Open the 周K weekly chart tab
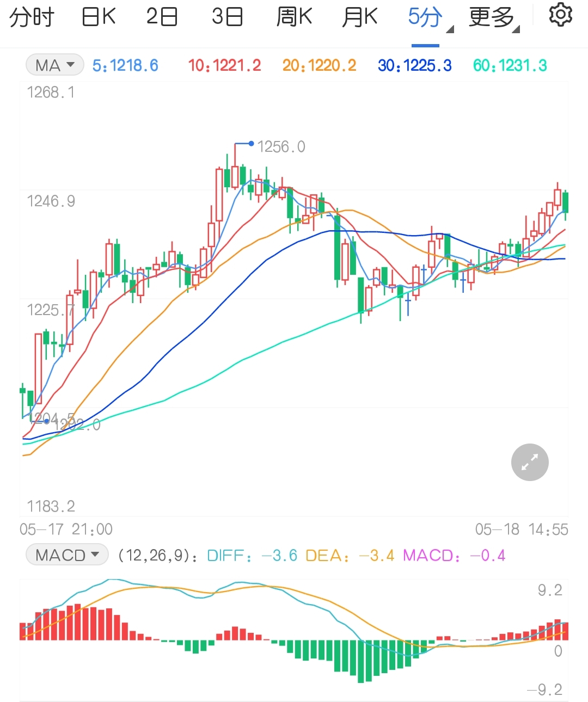 click(x=294, y=17)
